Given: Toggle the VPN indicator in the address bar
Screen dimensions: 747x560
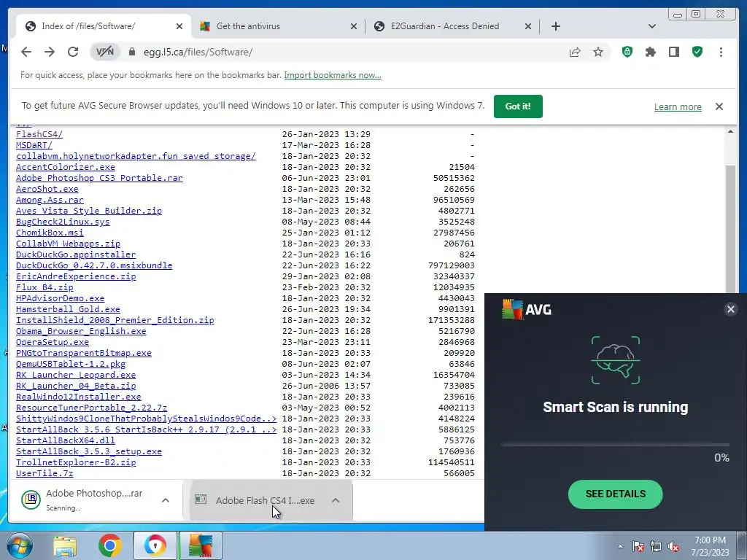Looking at the screenshot, I should point(105,52).
